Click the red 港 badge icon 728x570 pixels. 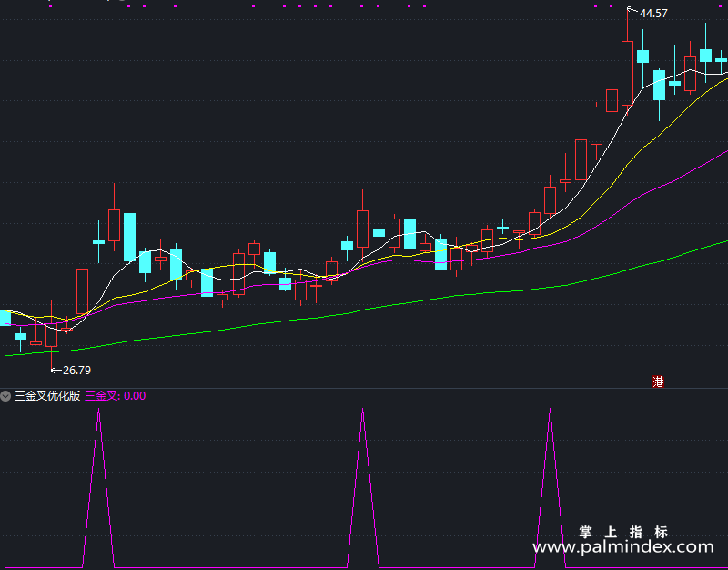658,382
